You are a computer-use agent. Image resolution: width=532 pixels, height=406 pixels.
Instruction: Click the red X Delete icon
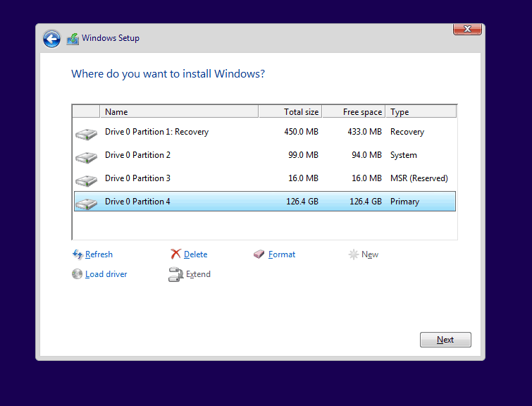[x=175, y=254]
